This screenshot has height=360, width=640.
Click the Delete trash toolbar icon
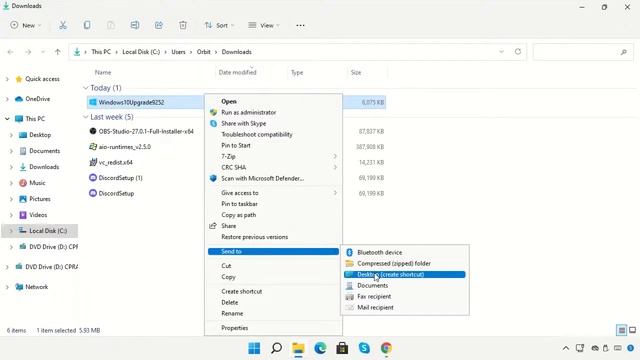183,25
